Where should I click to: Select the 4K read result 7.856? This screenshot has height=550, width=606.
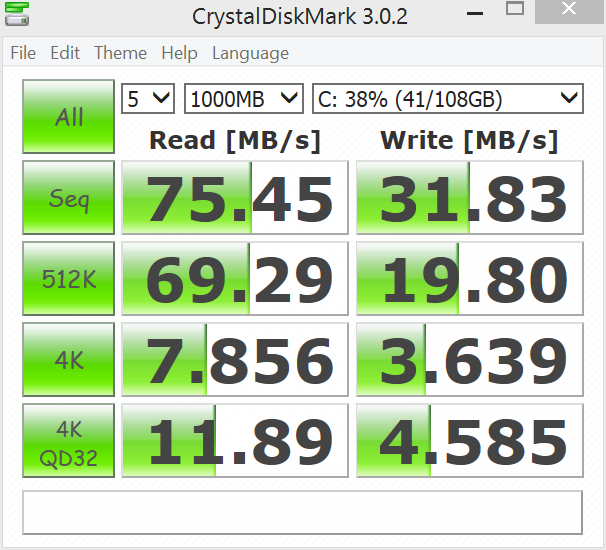235,359
